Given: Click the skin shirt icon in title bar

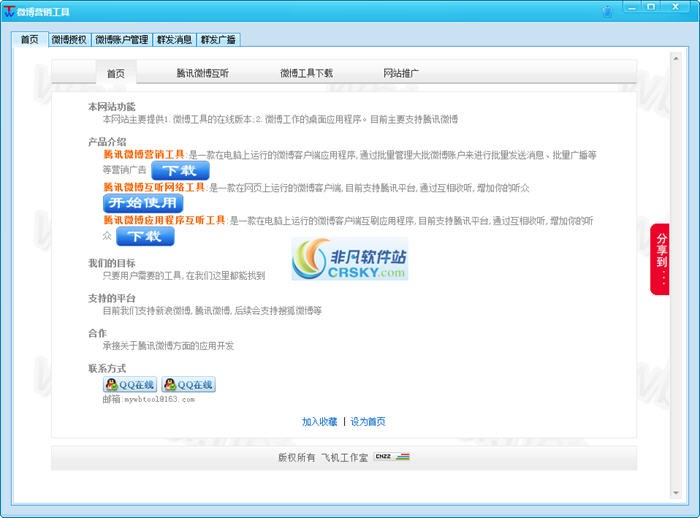Looking at the screenshot, I should [607, 11].
